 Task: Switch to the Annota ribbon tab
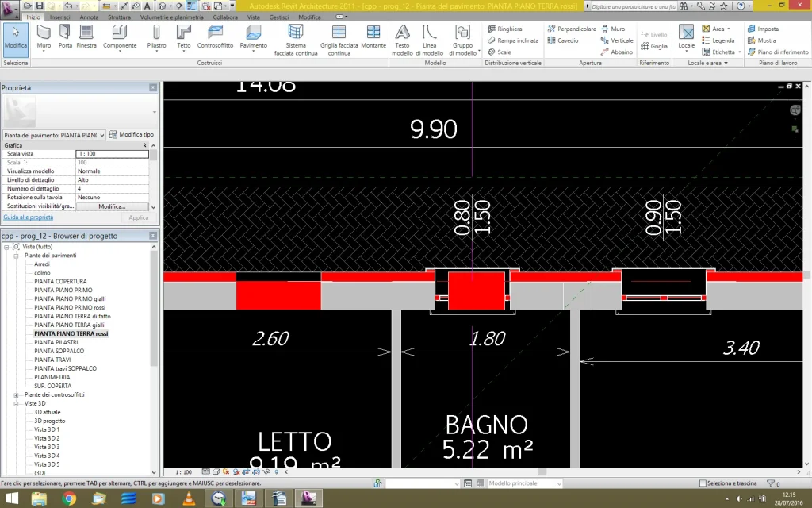coord(89,17)
